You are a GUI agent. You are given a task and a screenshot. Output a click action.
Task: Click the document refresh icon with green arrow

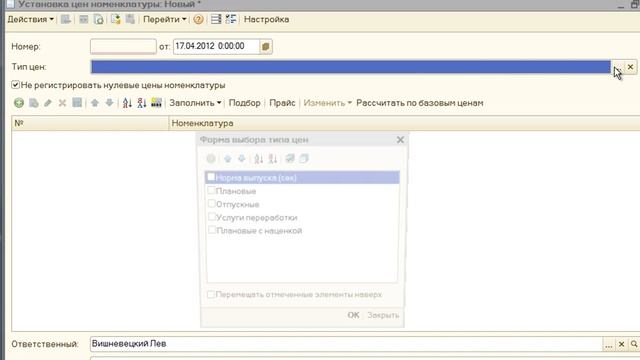(99, 20)
